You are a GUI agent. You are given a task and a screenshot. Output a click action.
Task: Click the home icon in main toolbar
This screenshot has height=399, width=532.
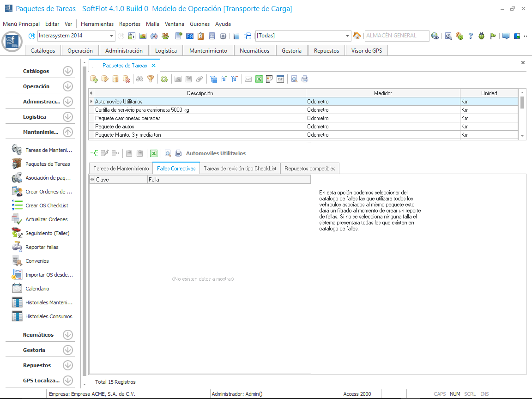357,36
